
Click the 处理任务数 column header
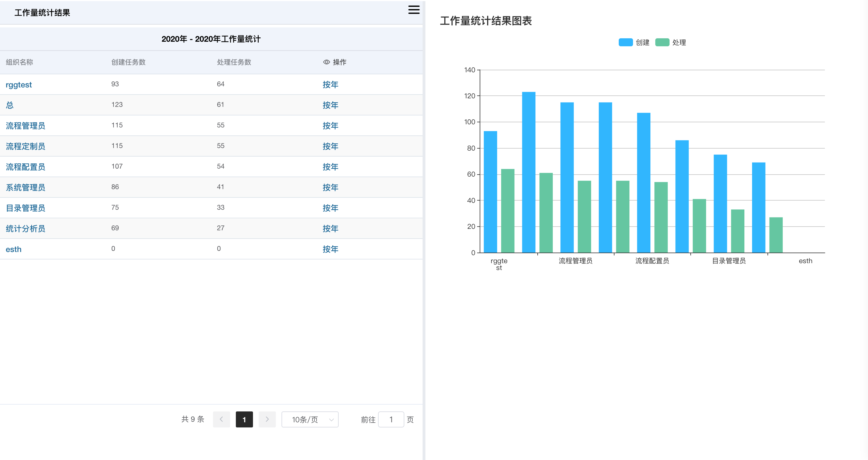coord(234,62)
